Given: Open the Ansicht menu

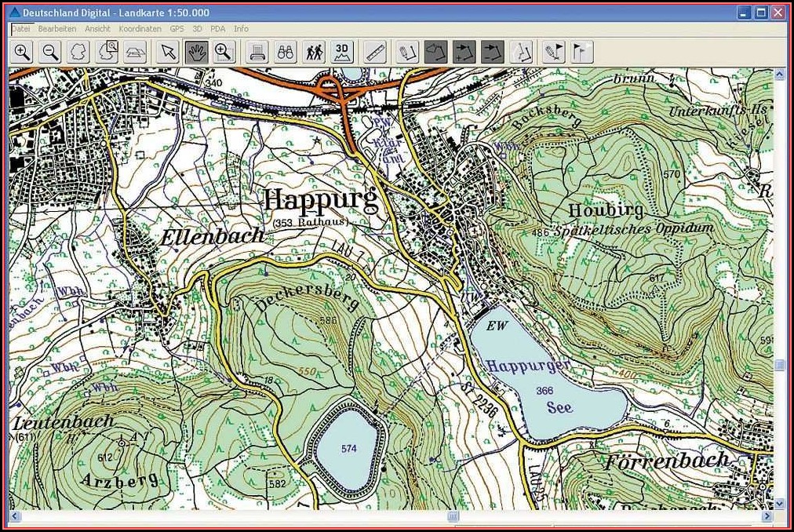Looking at the screenshot, I should [98, 28].
